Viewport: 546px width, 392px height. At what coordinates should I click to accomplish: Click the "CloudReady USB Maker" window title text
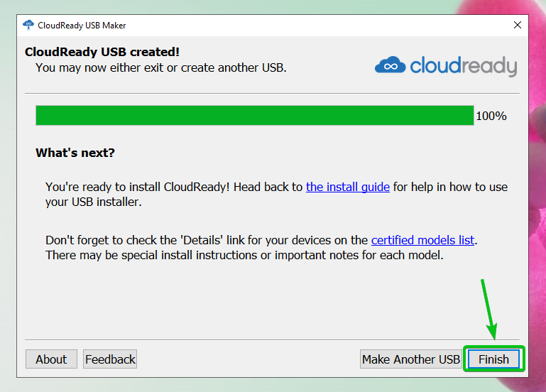point(82,26)
